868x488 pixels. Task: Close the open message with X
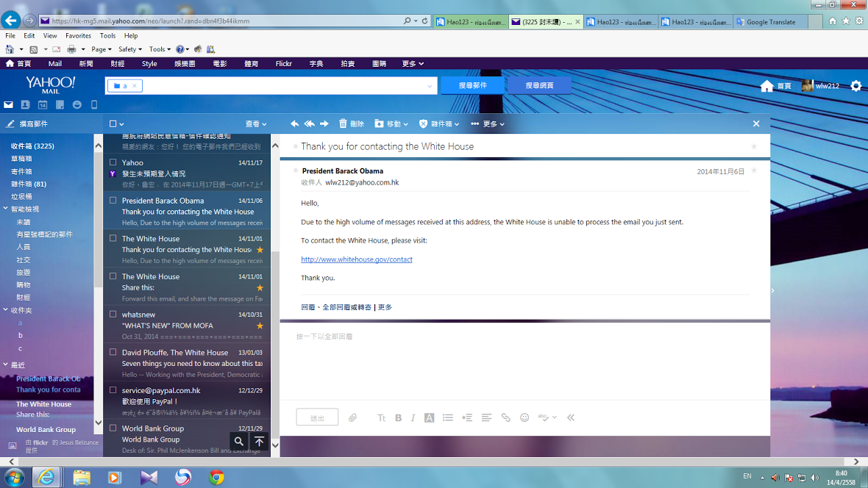(756, 124)
